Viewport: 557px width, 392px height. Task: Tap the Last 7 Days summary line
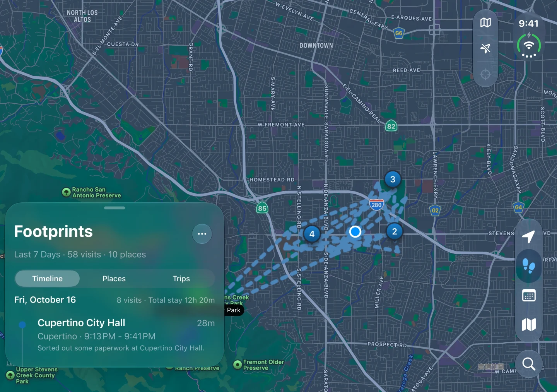(x=80, y=255)
